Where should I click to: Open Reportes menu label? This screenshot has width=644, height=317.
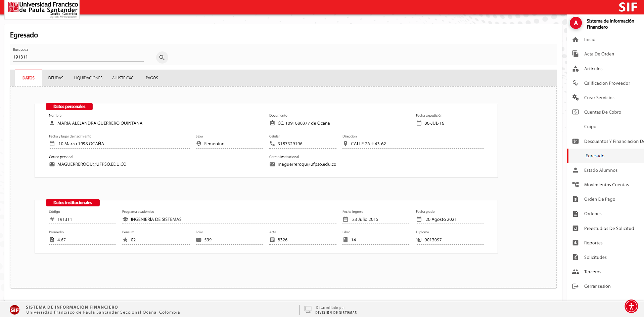(x=593, y=243)
